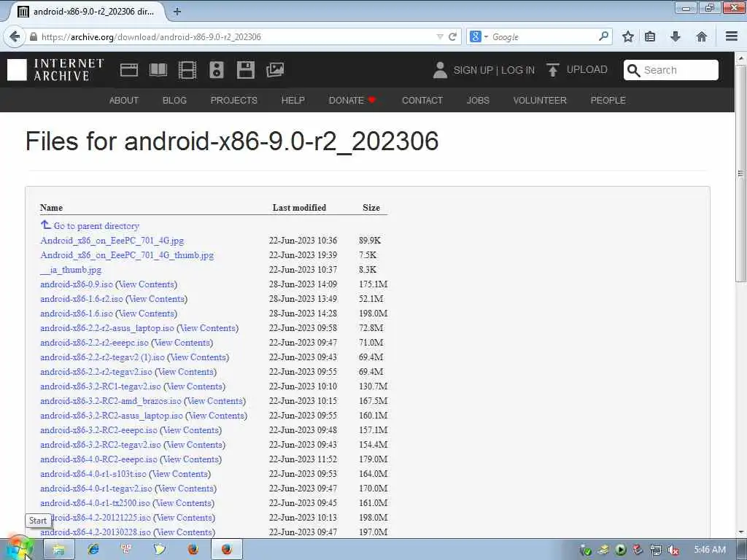This screenshot has height=560, width=747.
Task: Click the Google search input field
Action: pyautogui.click(x=543, y=36)
